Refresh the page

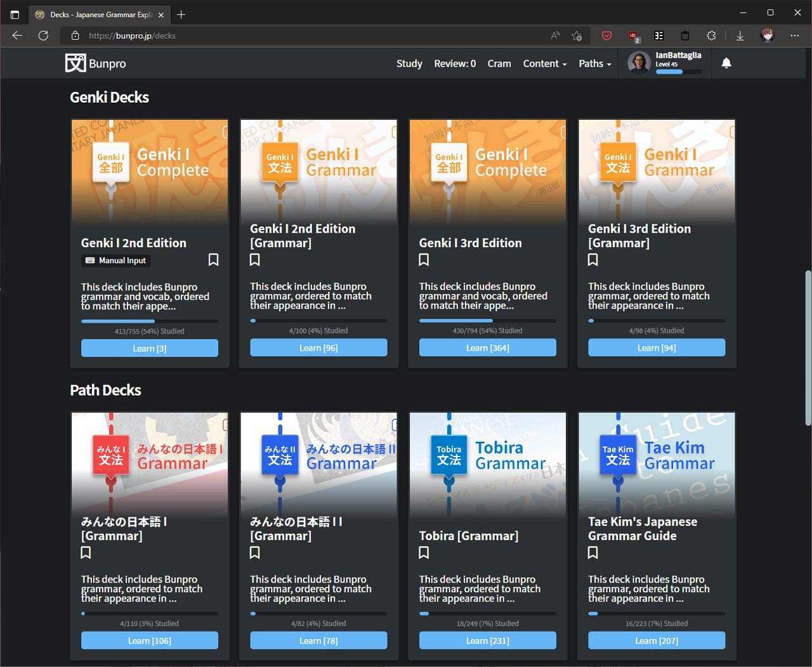[x=43, y=36]
